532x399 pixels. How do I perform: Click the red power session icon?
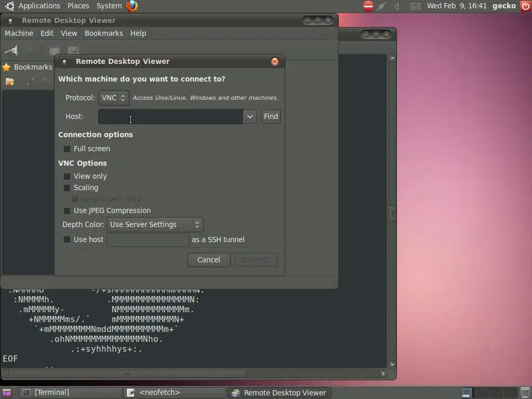tap(526, 6)
